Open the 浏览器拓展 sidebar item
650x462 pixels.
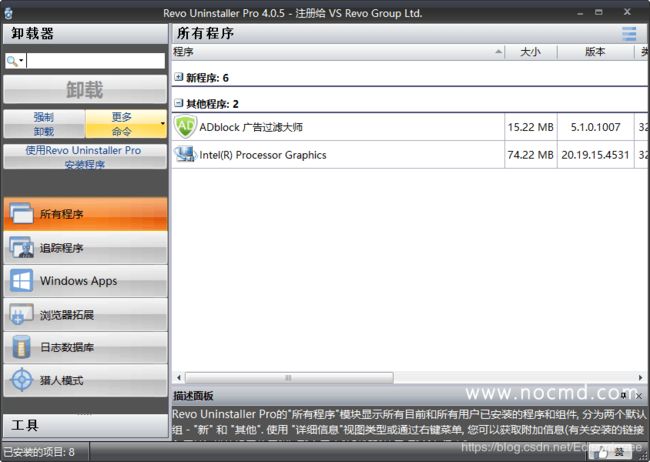tap(85, 314)
